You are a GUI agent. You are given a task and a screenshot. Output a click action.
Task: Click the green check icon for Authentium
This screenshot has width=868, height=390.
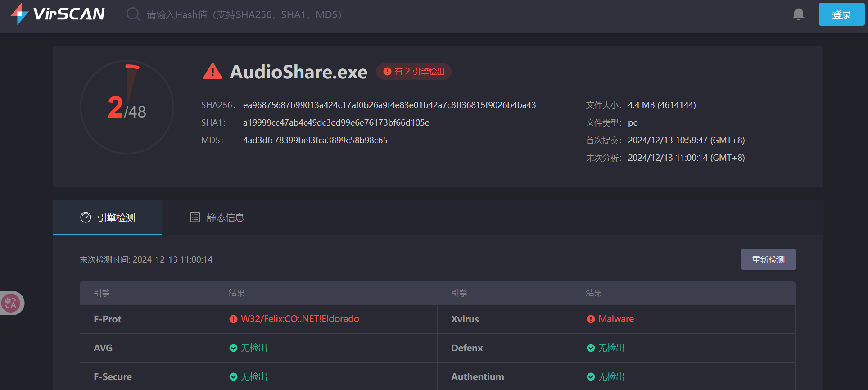(591, 376)
